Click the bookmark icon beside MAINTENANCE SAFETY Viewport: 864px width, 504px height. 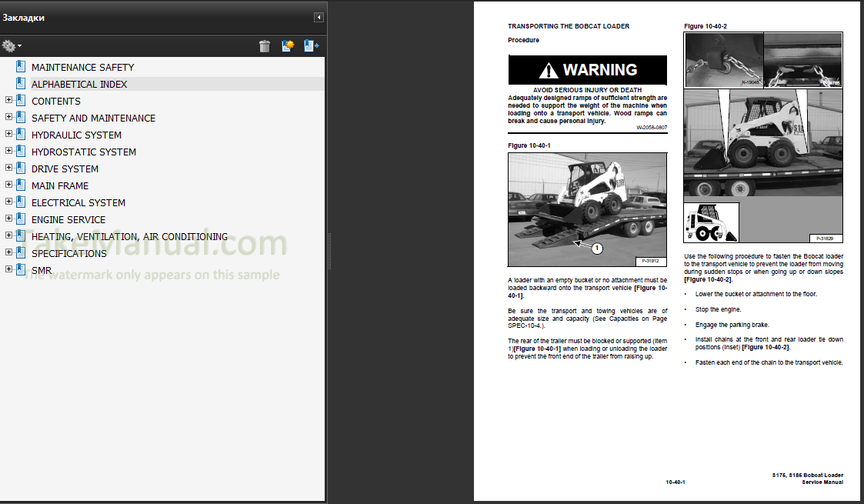pos(21,67)
